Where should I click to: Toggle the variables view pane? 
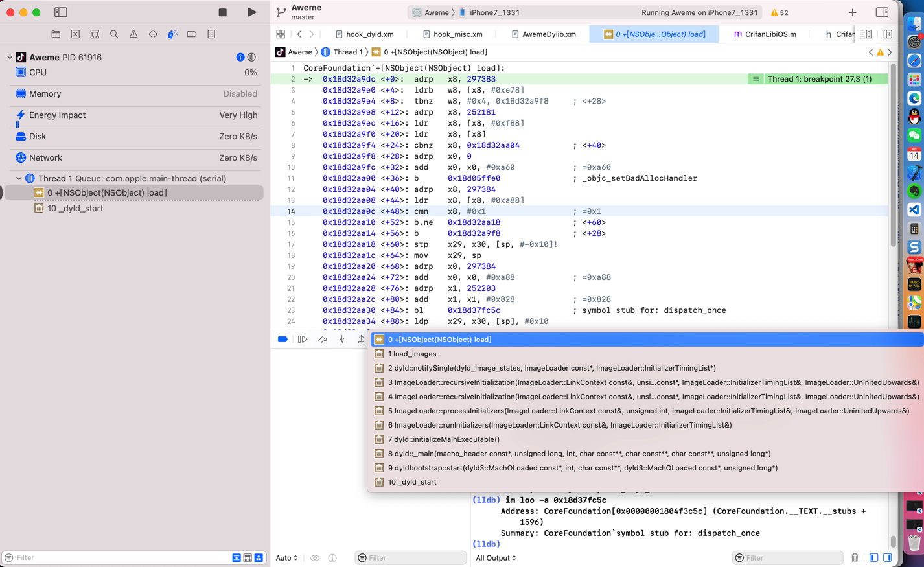(873, 558)
